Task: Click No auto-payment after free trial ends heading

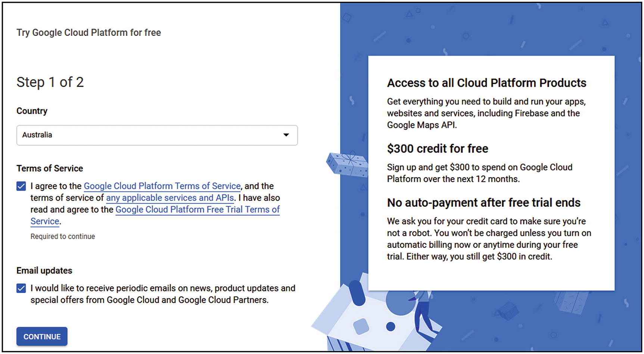Action: pos(483,203)
